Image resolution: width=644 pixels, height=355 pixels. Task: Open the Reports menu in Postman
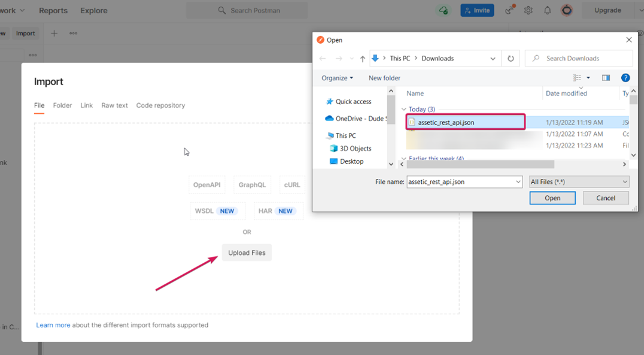point(53,10)
